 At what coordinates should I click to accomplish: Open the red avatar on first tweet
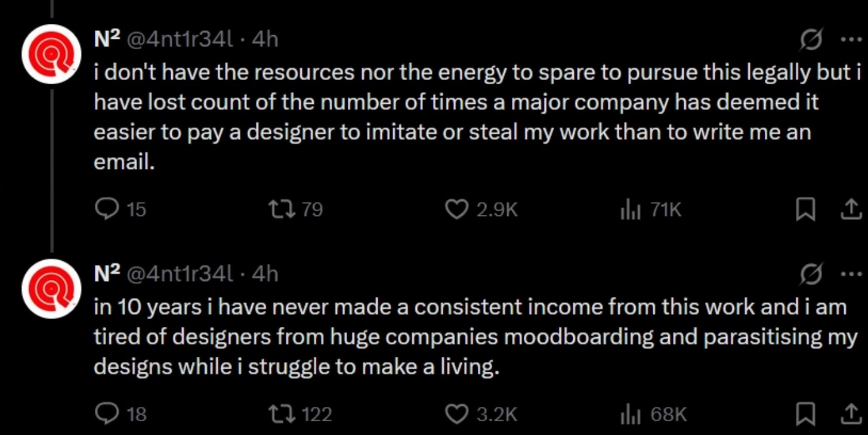pos(51,54)
